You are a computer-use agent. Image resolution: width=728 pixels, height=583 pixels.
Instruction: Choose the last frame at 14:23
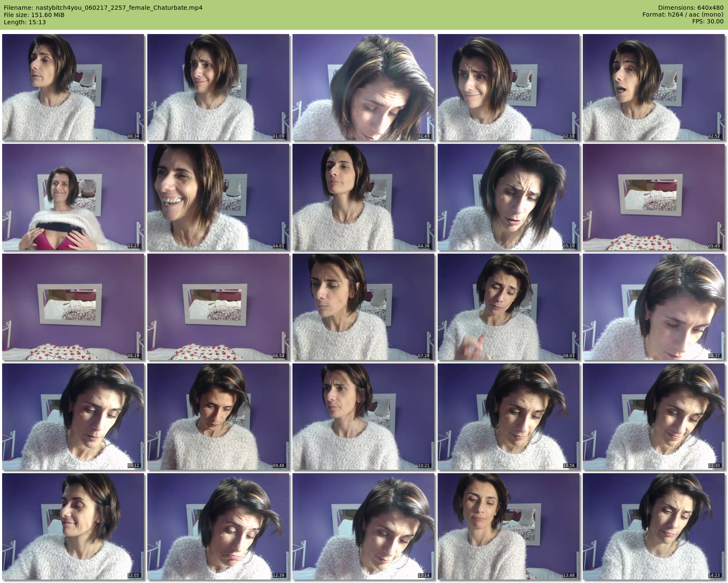[x=653, y=526]
